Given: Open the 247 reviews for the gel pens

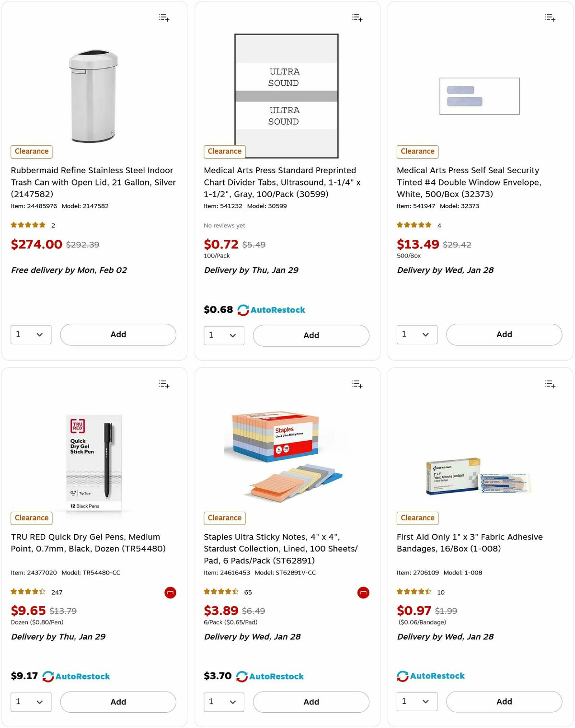Looking at the screenshot, I should [x=57, y=592].
